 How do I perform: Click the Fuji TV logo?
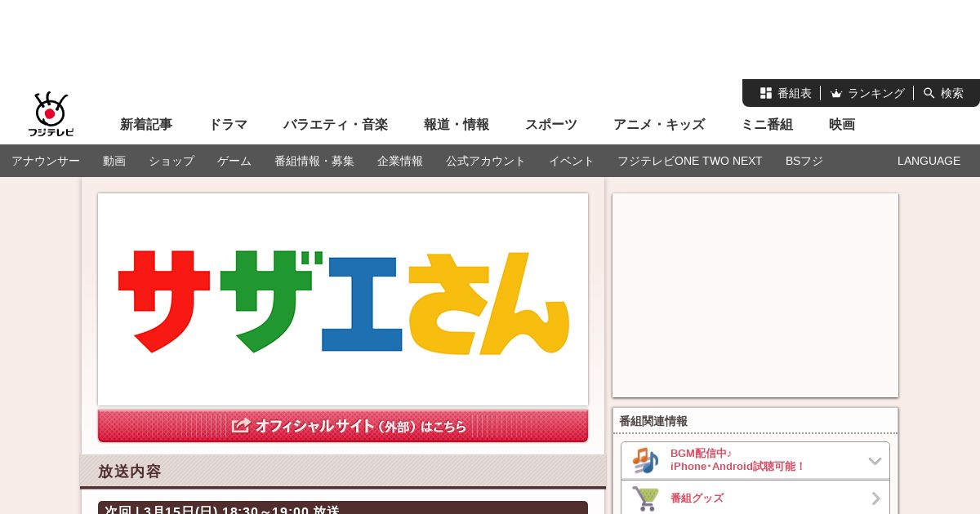point(51,114)
